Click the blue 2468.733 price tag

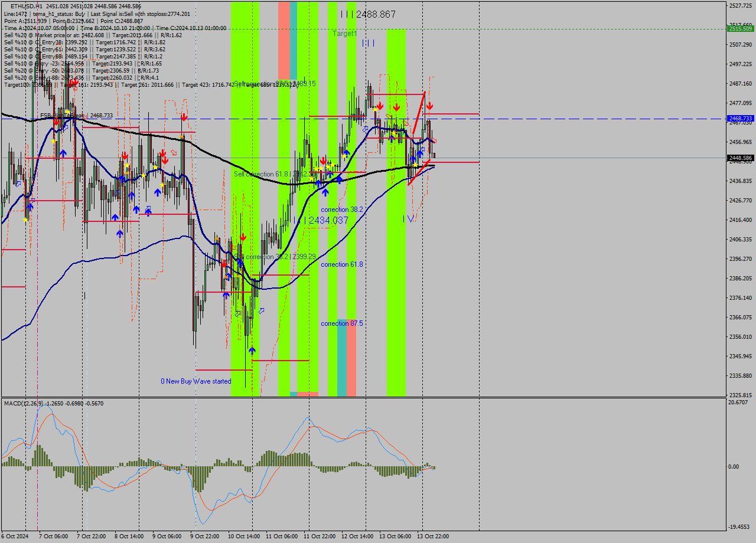(x=740, y=118)
